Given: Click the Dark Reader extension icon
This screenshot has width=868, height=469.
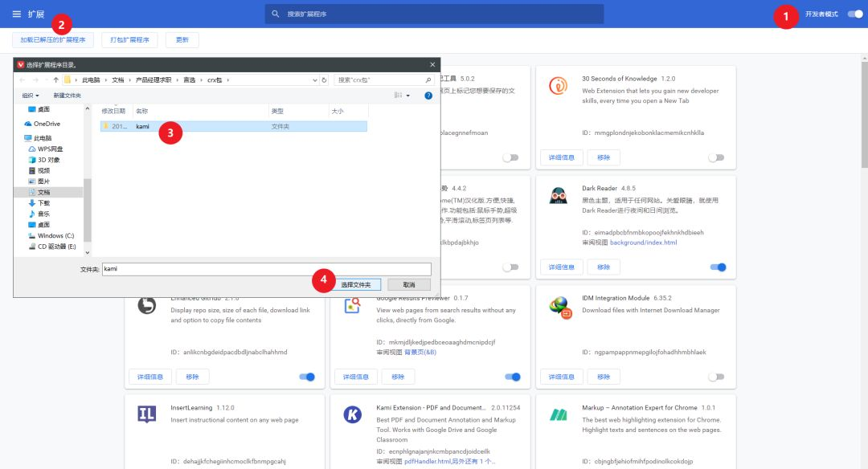Looking at the screenshot, I should point(558,195).
